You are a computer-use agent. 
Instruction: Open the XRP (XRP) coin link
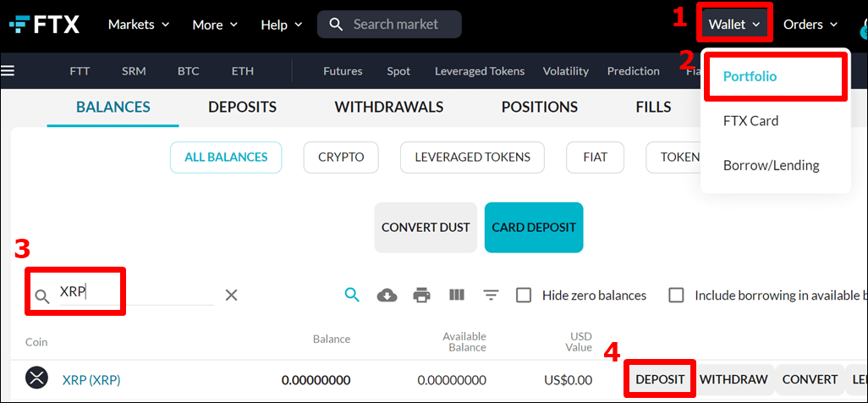(91, 380)
